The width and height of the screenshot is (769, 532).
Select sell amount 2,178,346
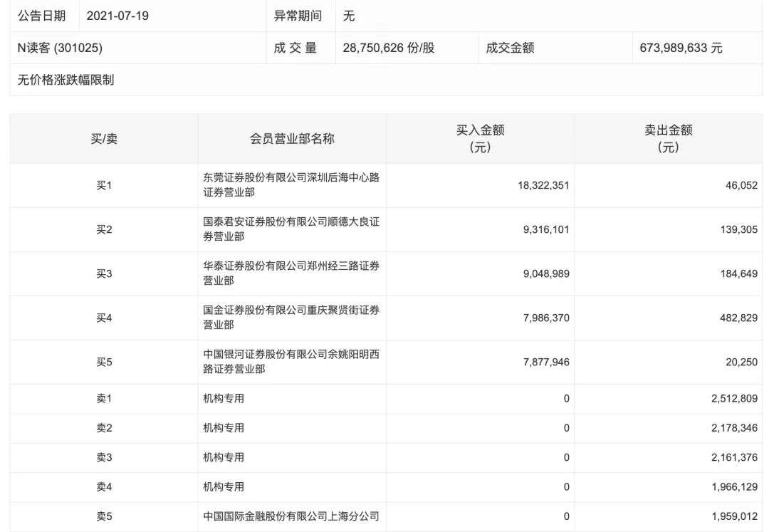735,428
